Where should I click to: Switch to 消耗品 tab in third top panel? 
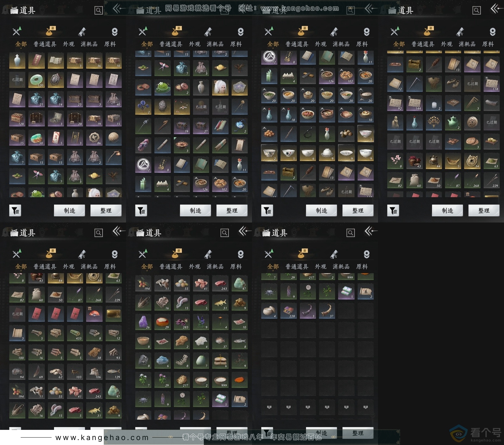click(341, 44)
